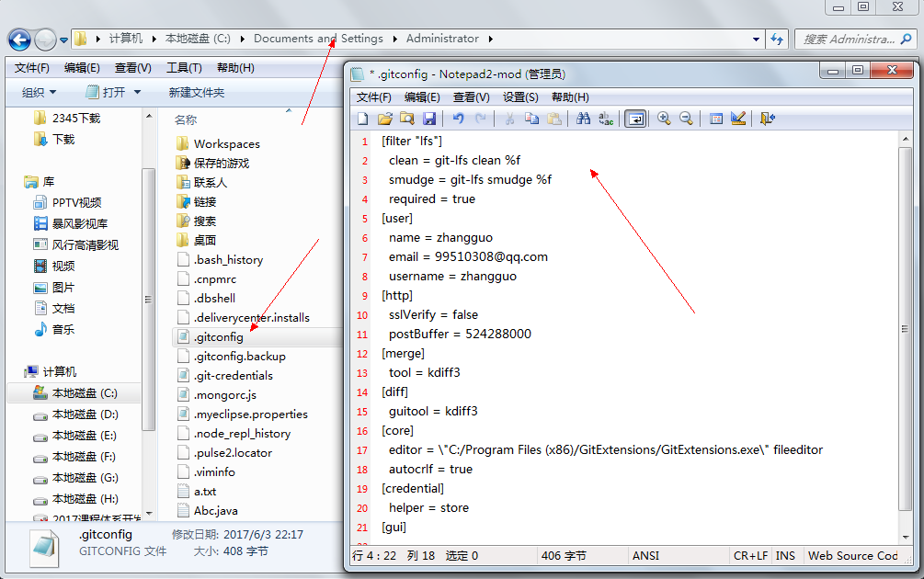Switch CR+LF line ending in status bar
The height and width of the screenshot is (579, 924).
click(750, 556)
